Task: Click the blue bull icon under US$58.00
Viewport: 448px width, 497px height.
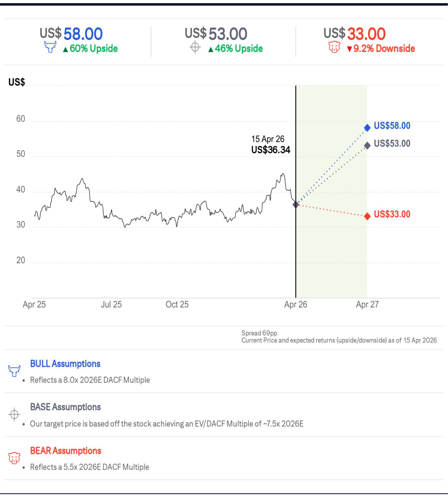Action: pos(50,47)
